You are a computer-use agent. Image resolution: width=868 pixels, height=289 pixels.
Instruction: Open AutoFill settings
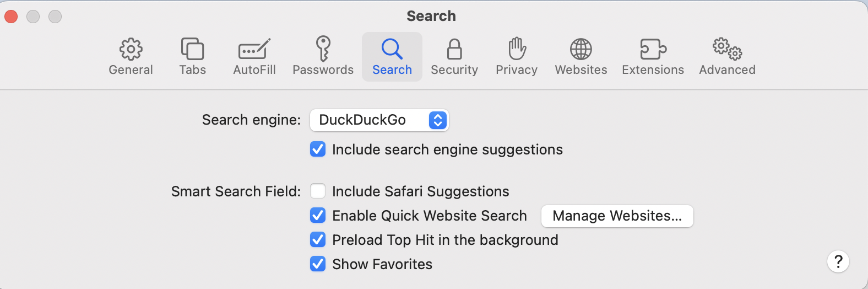[x=254, y=56]
